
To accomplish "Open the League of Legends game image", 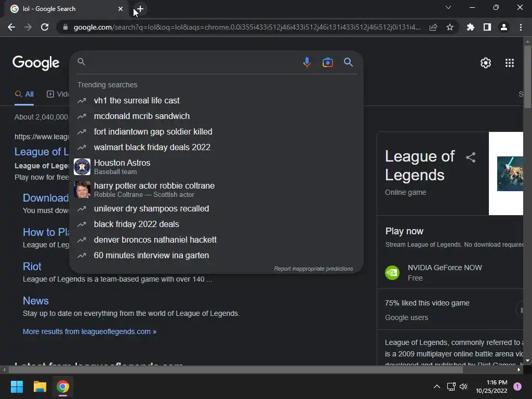I will point(510,174).
